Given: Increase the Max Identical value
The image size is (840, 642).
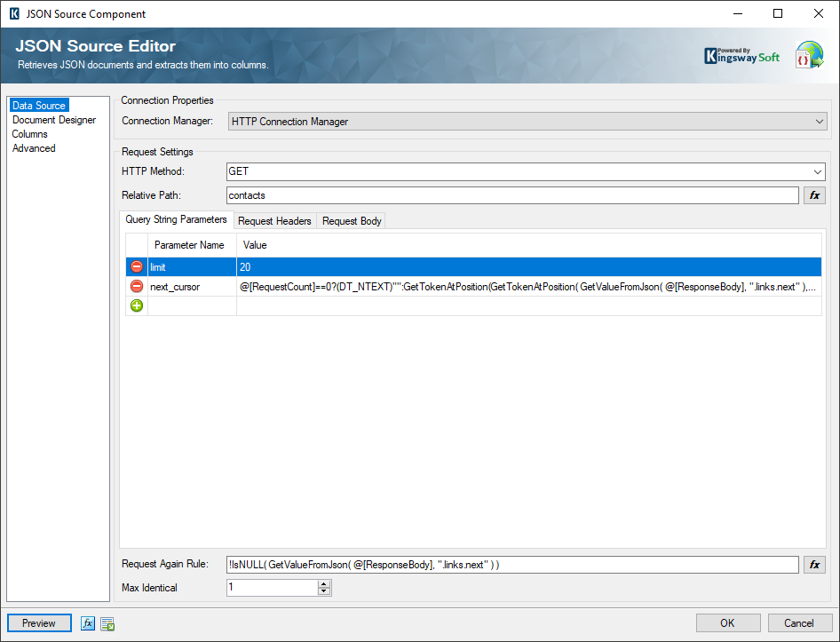Looking at the screenshot, I should click(324, 583).
